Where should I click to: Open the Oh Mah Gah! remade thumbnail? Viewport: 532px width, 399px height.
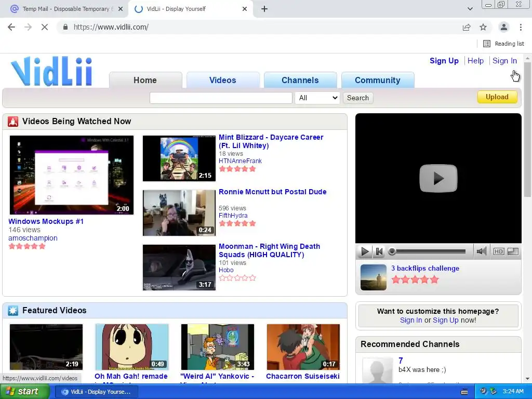point(132,347)
